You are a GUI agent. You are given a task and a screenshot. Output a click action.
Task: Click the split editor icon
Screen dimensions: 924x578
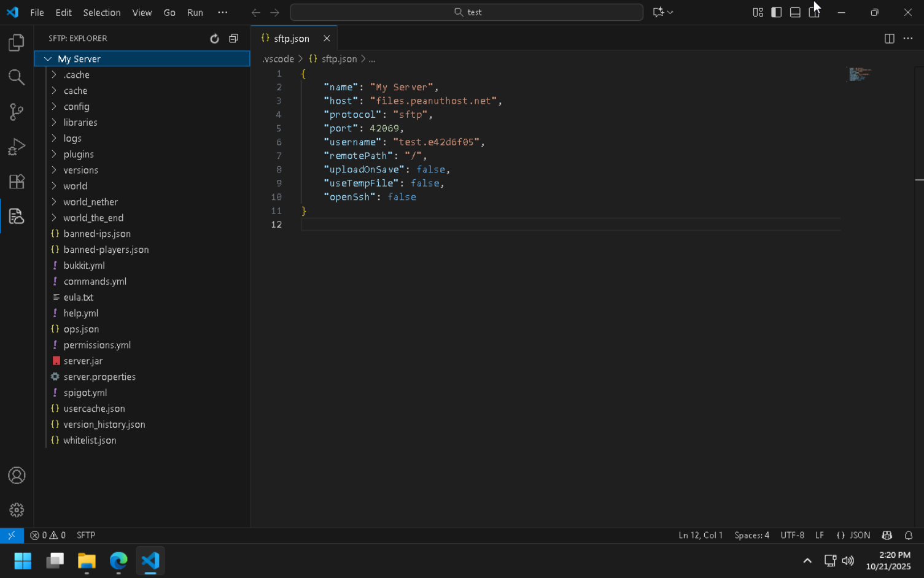pyautogui.click(x=889, y=38)
